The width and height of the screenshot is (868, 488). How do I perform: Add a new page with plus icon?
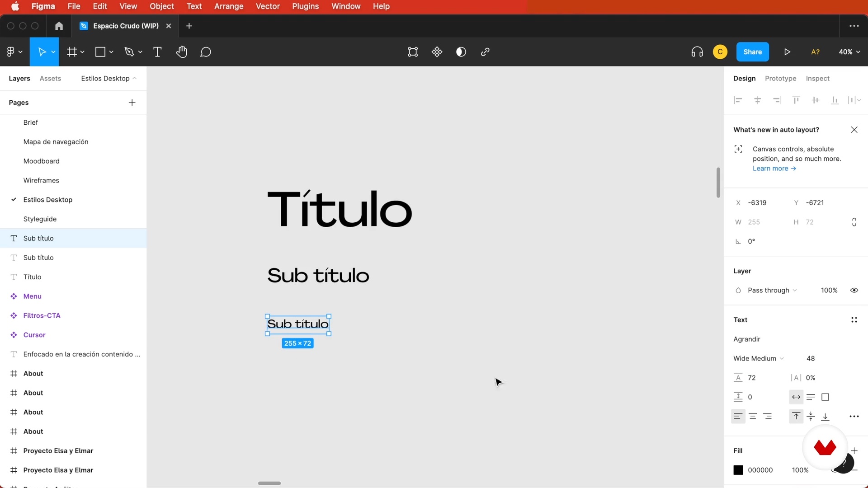coord(132,103)
